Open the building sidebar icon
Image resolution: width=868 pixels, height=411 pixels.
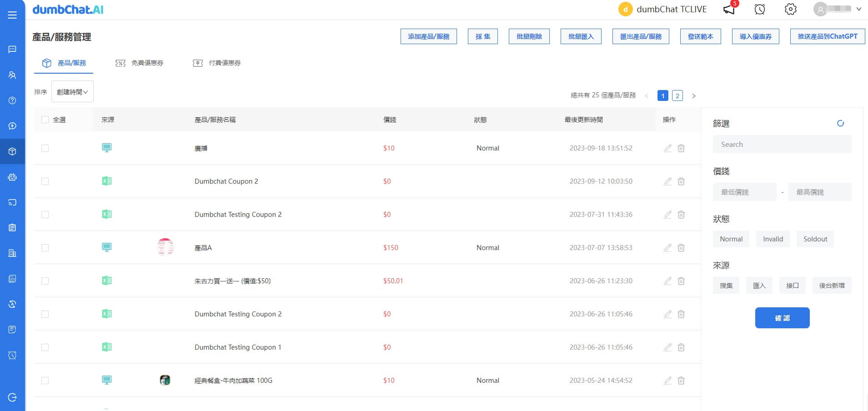[x=12, y=253]
